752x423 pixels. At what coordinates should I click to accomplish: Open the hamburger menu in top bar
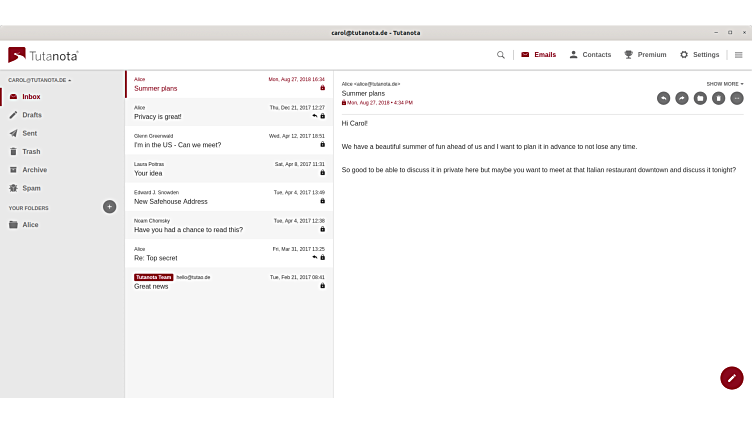coord(739,55)
